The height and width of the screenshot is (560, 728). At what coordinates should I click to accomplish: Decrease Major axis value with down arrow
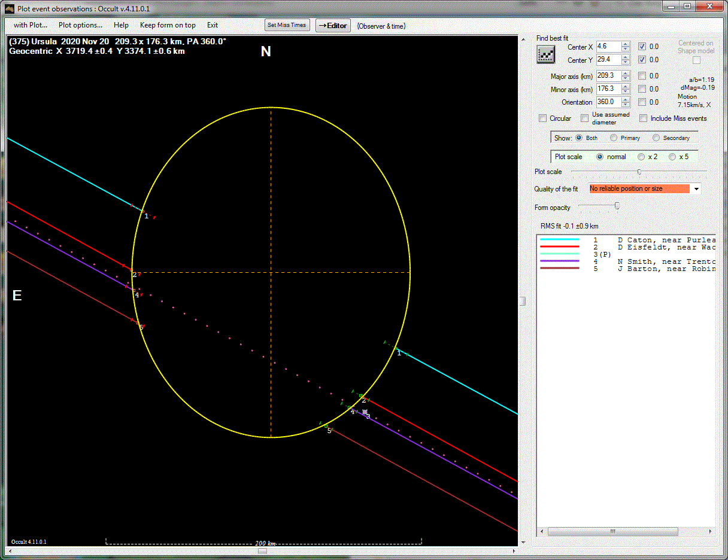(626, 78)
